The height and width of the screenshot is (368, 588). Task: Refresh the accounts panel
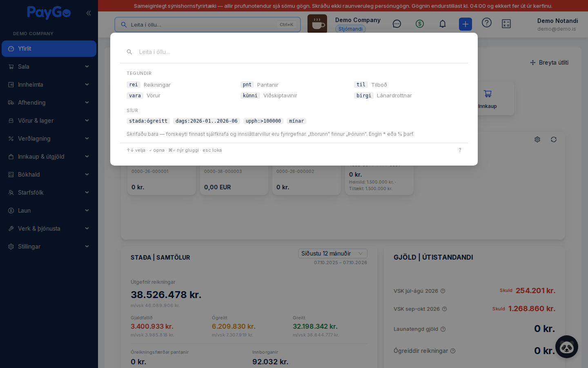[554, 139]
